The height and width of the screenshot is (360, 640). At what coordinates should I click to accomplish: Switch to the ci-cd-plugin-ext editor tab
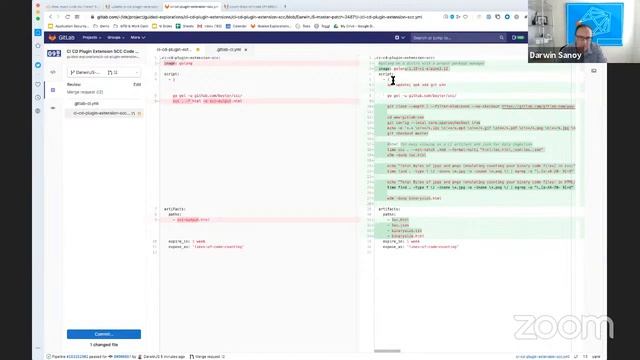click(x=178, y=49)
